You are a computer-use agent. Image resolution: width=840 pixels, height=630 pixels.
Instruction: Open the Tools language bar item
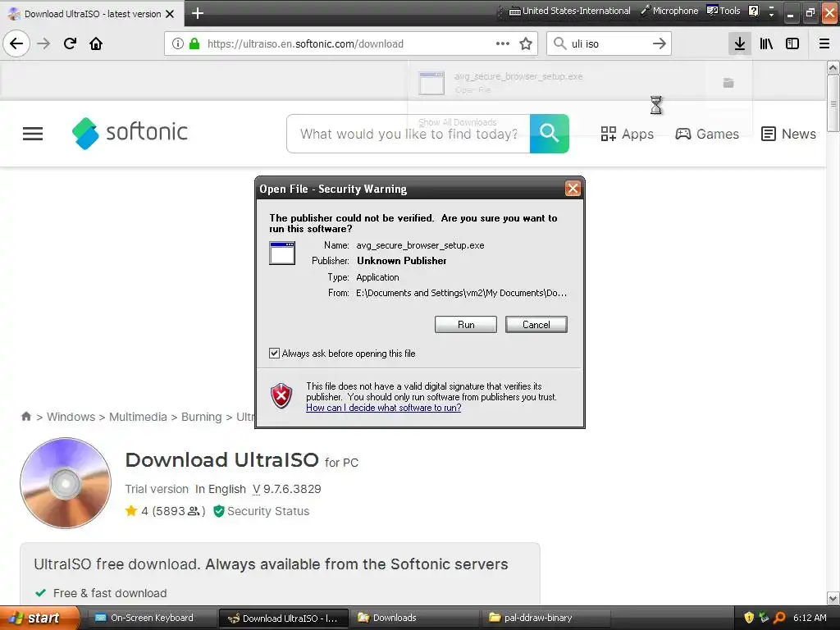point(724,11)
